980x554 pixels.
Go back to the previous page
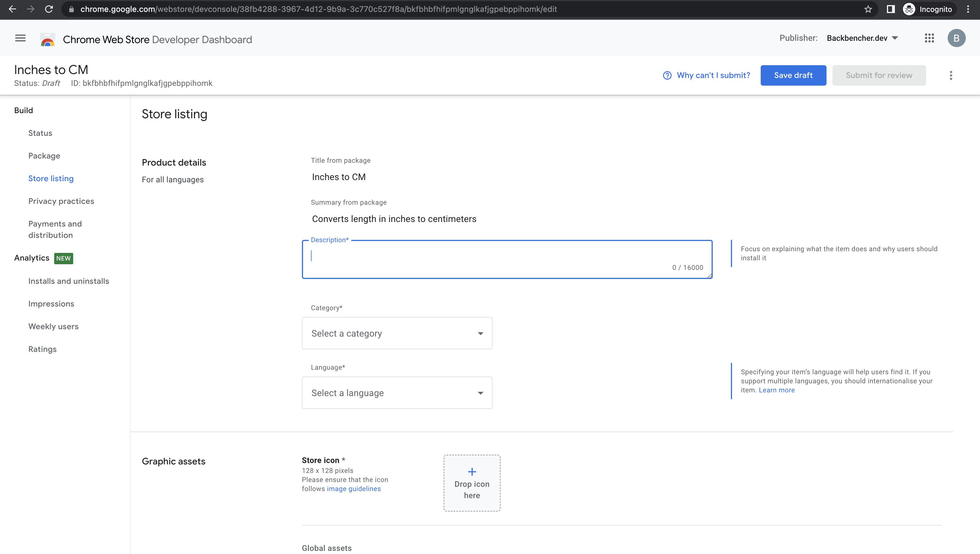pos(12,9)
